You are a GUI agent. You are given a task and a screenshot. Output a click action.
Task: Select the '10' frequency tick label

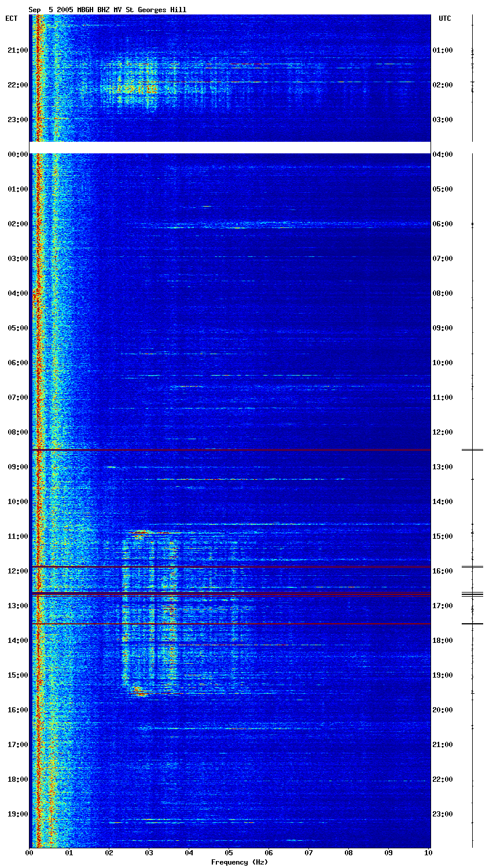click(x=428, y=853)
